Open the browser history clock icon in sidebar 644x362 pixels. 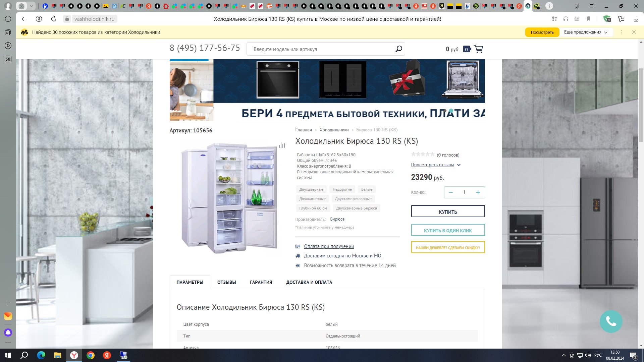8,19
